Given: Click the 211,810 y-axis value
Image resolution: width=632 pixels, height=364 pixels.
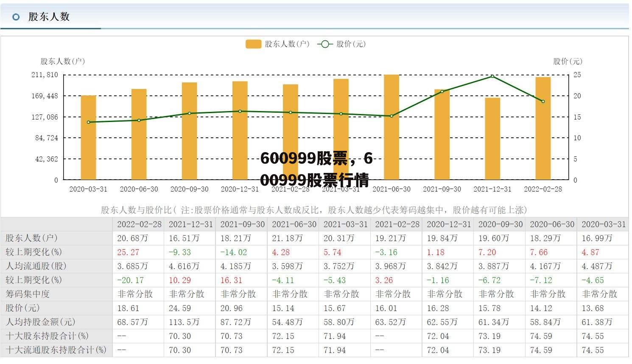Looking at the screenshot, I should point(45,75).
